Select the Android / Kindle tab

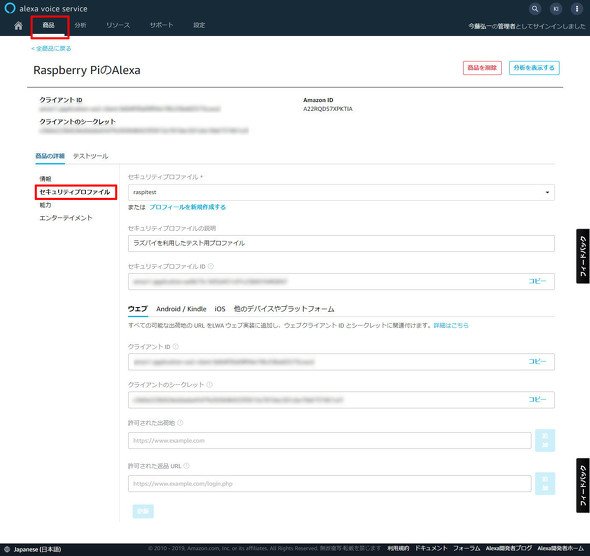pos(181,309)
